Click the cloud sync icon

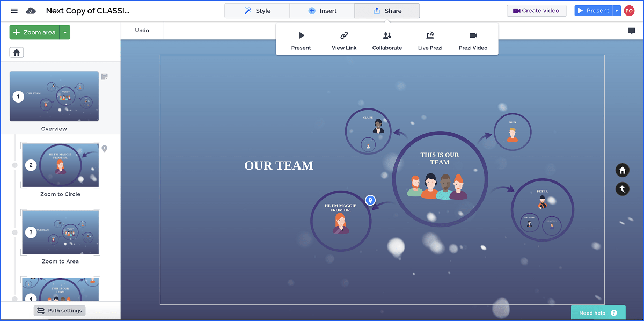tap(31, 10)
